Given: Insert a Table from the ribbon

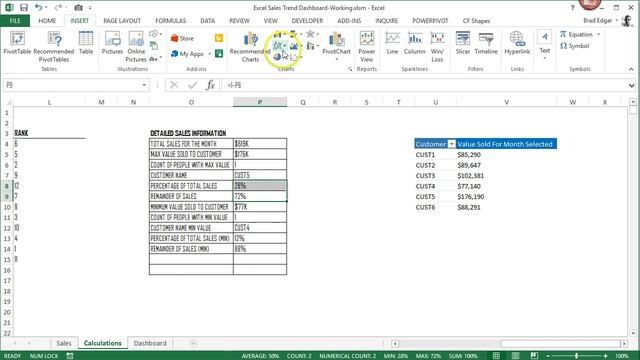Looking at the screenshot, I should tap(86, 43).
